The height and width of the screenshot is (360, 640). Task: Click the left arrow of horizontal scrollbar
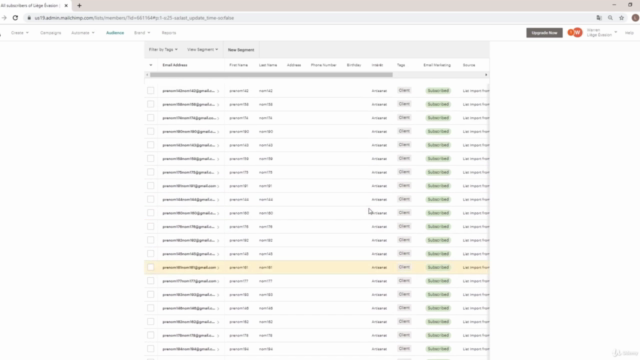[147, 75]
